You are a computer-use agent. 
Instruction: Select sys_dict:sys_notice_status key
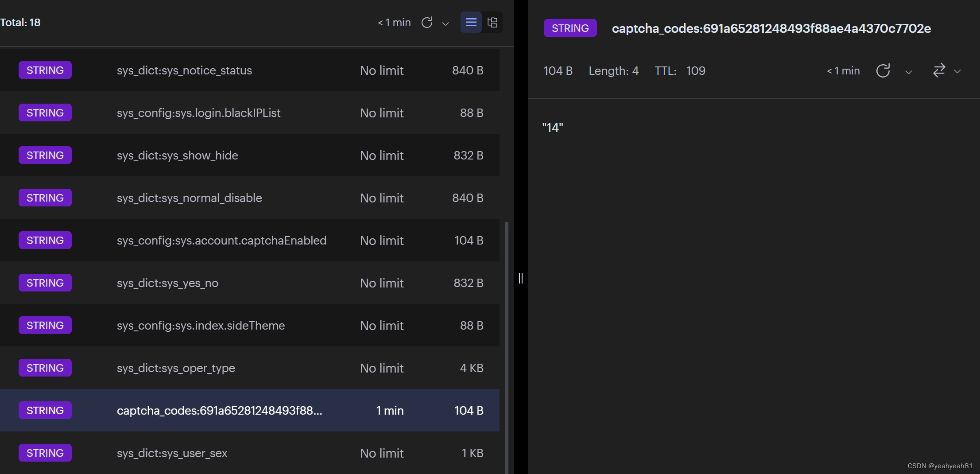(x=250, y=70)
